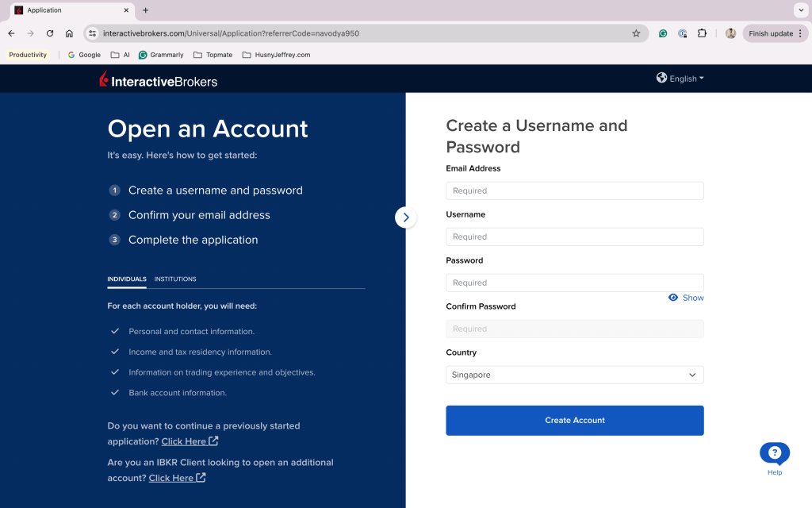
Task: Select the INDIVIDUALS tab
Action: (x=127, y=279)
